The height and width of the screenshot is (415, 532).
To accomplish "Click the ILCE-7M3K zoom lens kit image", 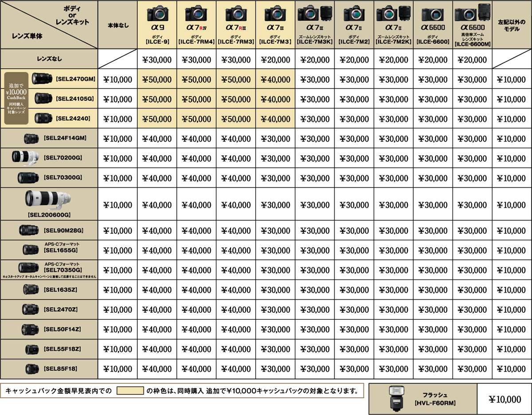I will 314,14.
